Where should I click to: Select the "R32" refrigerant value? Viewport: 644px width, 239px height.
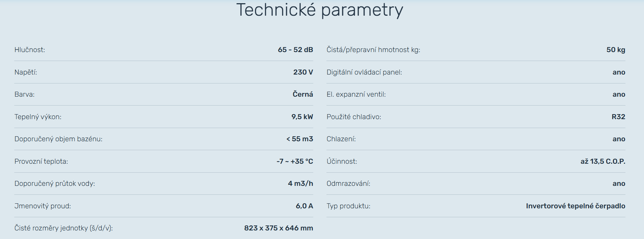pos(618,117)
